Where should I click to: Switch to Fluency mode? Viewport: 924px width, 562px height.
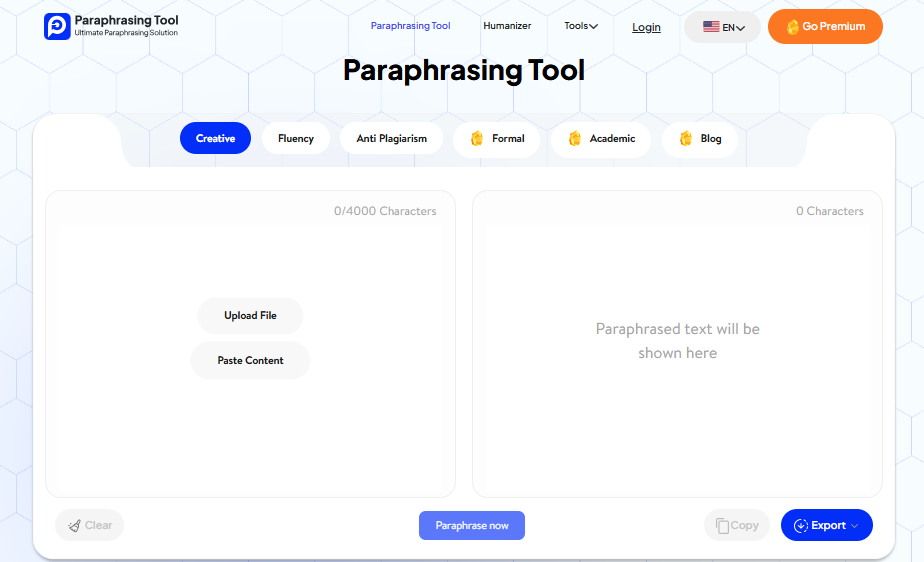296,138
